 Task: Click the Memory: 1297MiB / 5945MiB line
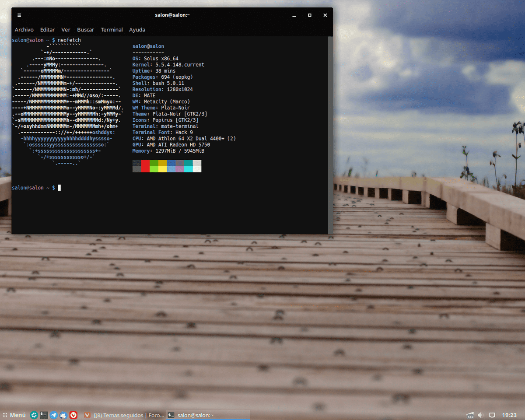pyautogui.click(x=168, y=150)
